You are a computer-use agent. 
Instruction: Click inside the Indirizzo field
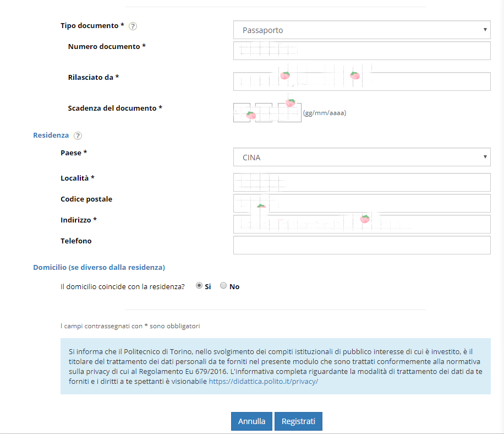tap(361, 224)
